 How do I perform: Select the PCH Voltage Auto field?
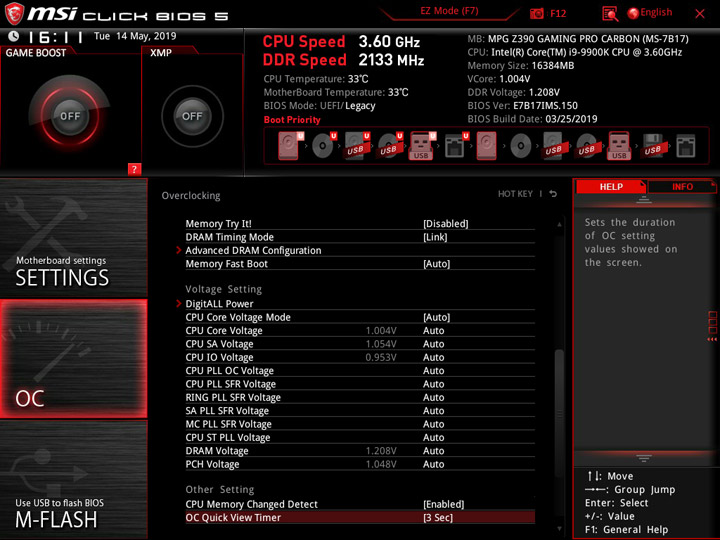433,464
